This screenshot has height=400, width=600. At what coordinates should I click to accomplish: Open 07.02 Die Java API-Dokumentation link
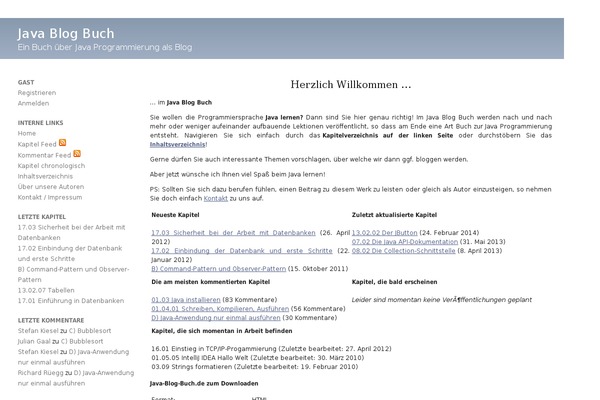point(405,242)
